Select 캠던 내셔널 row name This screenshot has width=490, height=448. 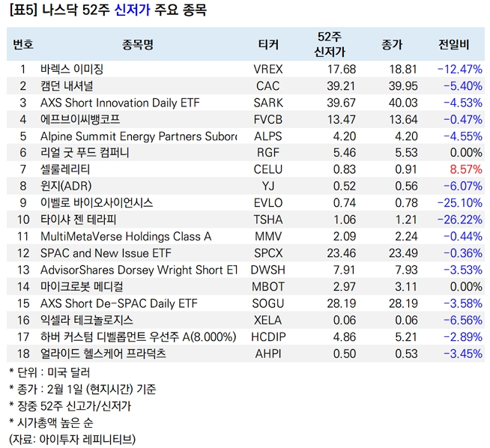67,86
